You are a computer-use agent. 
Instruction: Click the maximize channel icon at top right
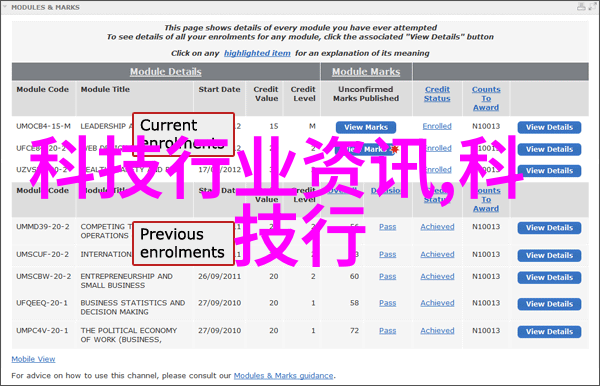click(592, 7)
